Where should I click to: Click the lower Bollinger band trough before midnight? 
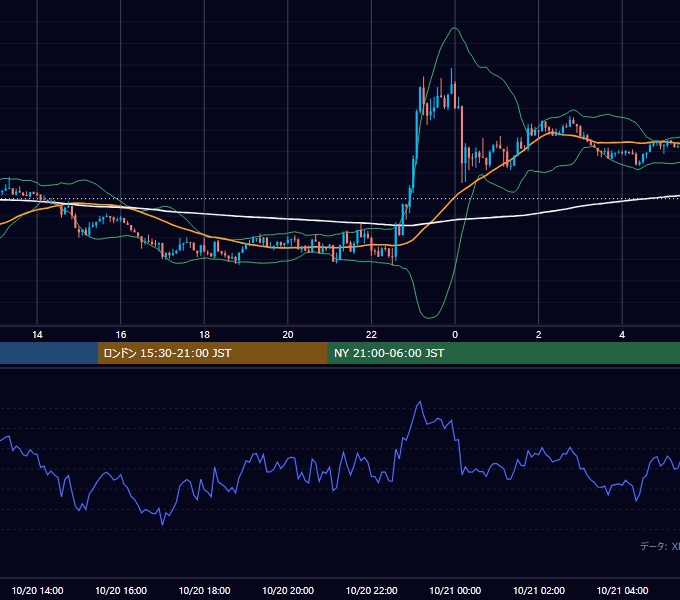coord(429,317)
